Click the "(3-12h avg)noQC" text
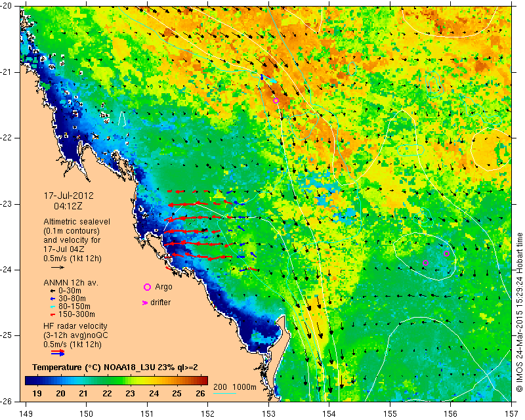This screenshot has width=525, height=420. coord(75,335)
